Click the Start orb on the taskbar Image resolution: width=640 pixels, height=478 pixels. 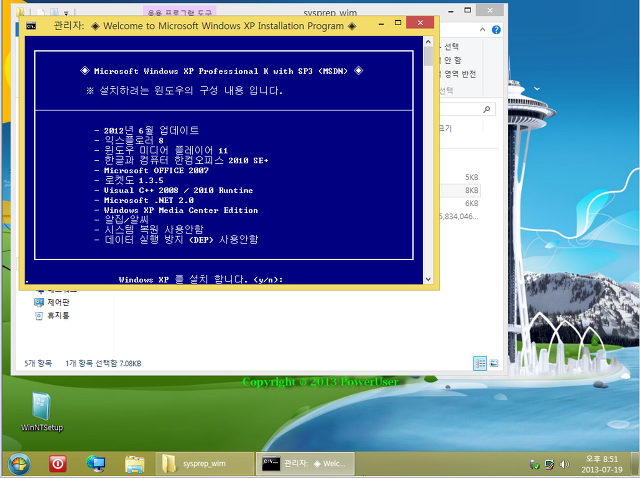(19, 464)
